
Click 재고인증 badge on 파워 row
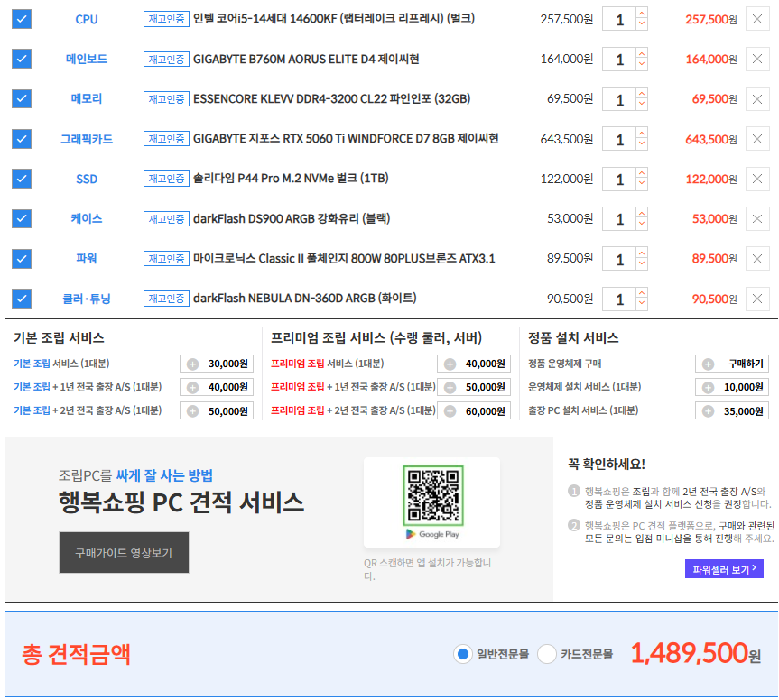(166, 259)
